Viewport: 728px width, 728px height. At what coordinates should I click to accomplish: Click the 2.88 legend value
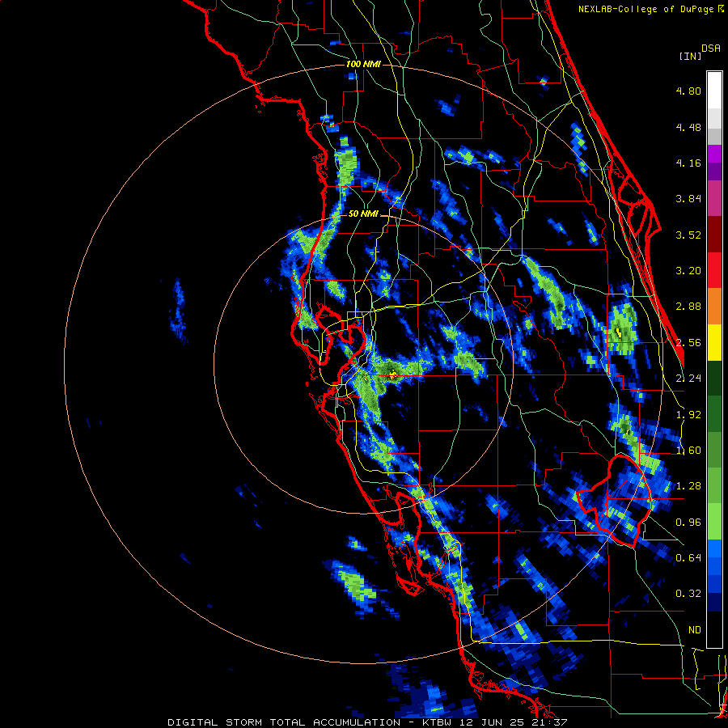pos(688,307)
